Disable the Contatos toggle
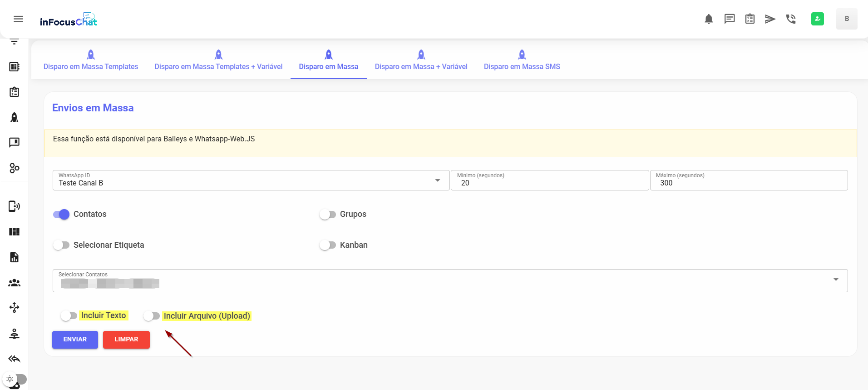868x390 pixels. point(61,215)
